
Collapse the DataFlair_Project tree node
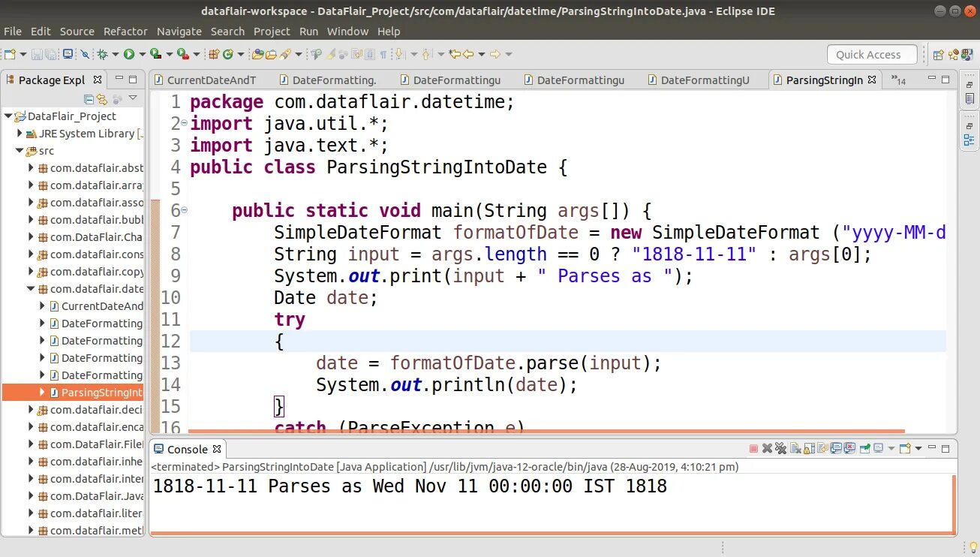click(x=8, y=116)
